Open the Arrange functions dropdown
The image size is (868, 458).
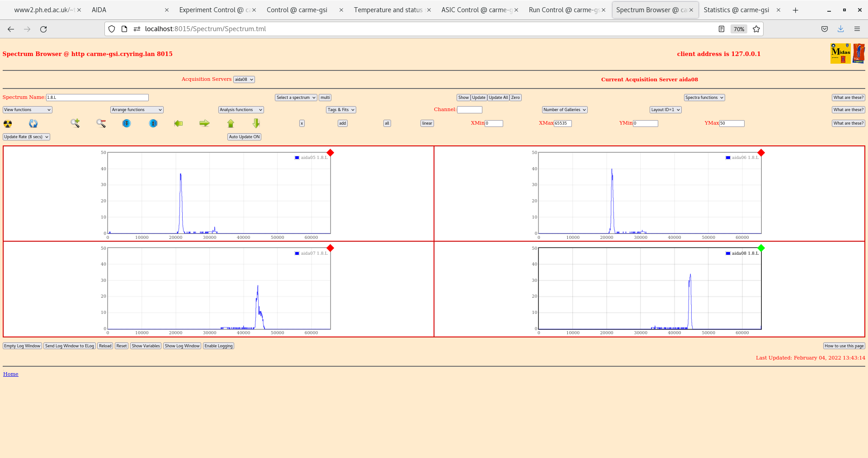point(137,110)
